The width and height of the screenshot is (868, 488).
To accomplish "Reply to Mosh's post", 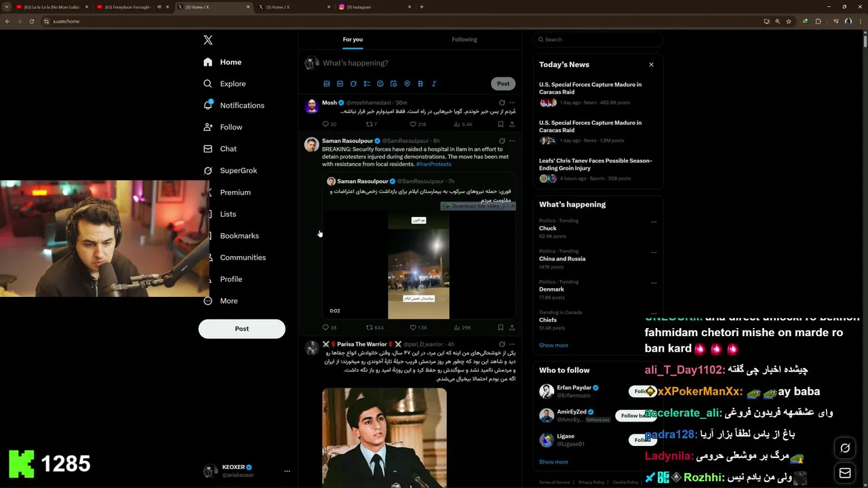I will (329, 124).
